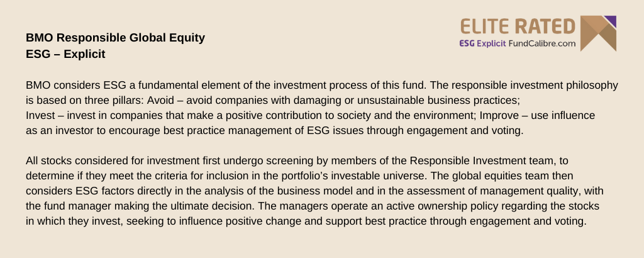
Task: Click the ELITE RATED logo text
Action: point(518,26)
